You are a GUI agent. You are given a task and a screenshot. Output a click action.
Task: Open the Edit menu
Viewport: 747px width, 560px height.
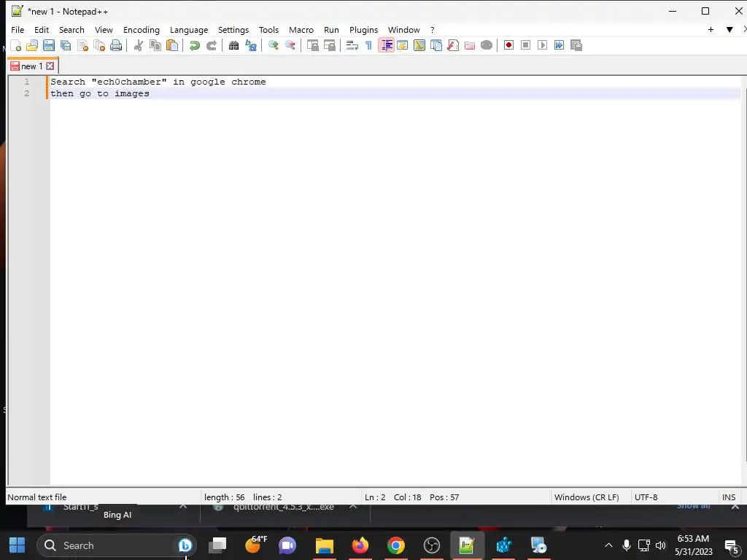pos(42,29)
